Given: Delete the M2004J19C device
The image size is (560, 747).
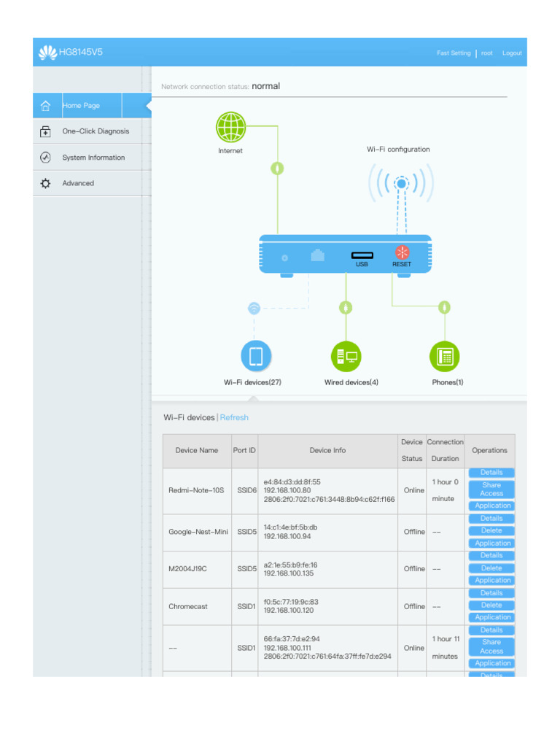Looking at the screenshot, I should tap(491, 568).
